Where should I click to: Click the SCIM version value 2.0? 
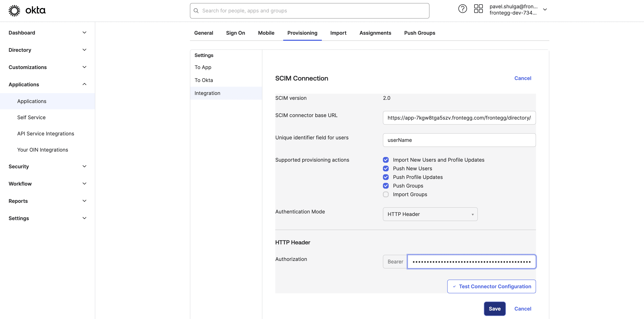click(387, 98)
